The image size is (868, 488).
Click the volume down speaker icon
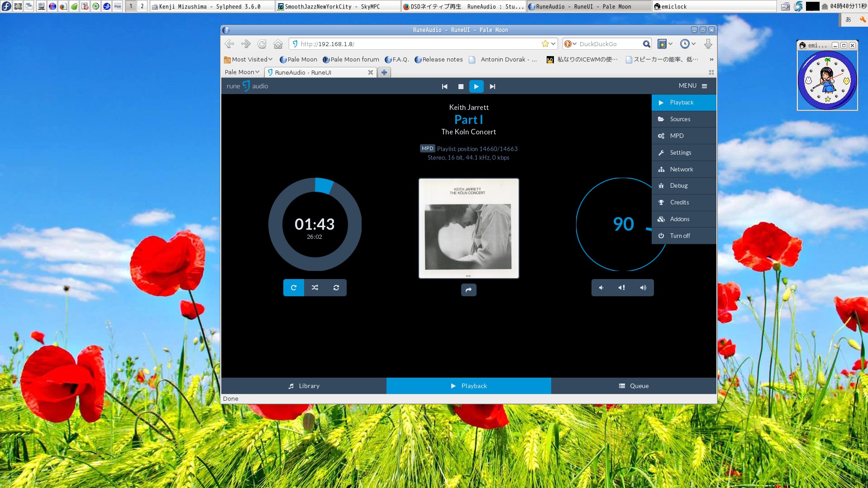point(601,288)
